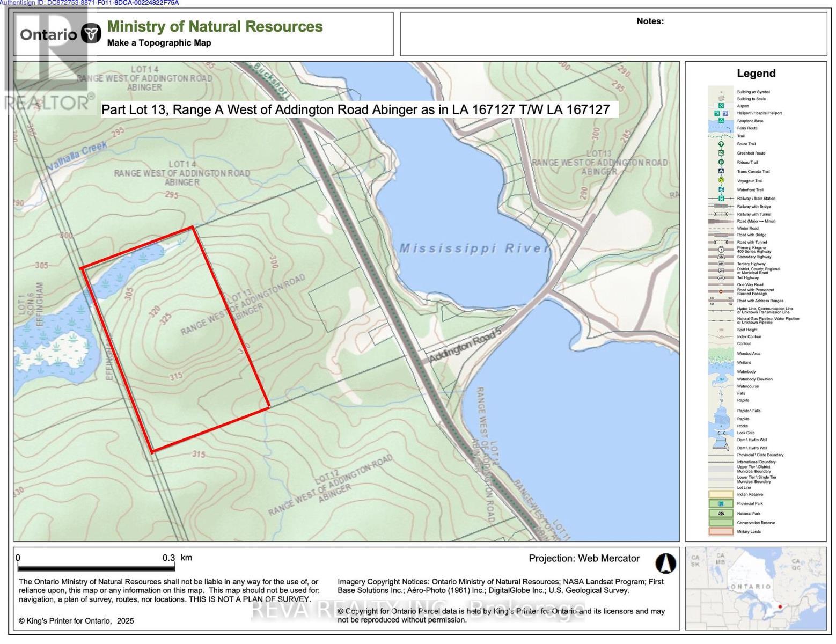Click the Seaplane Base legend icon
836x644 pixels.
(721, 121)
